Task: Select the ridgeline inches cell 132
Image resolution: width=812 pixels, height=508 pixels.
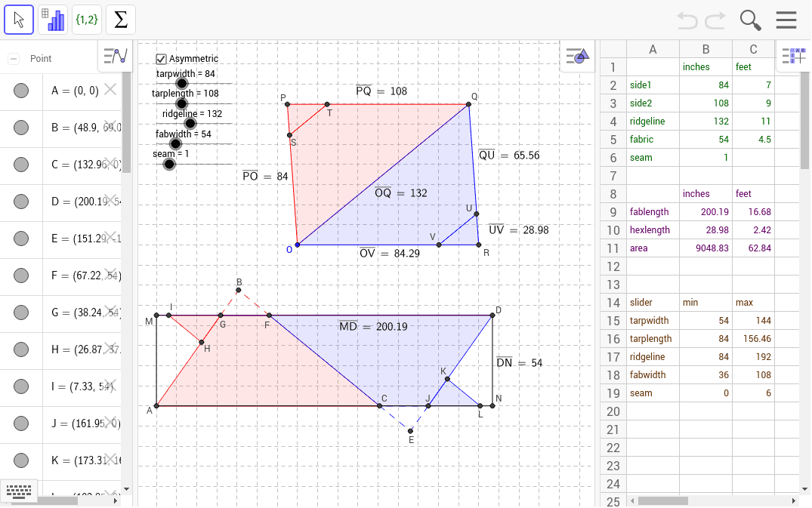Action: [705, 122]
